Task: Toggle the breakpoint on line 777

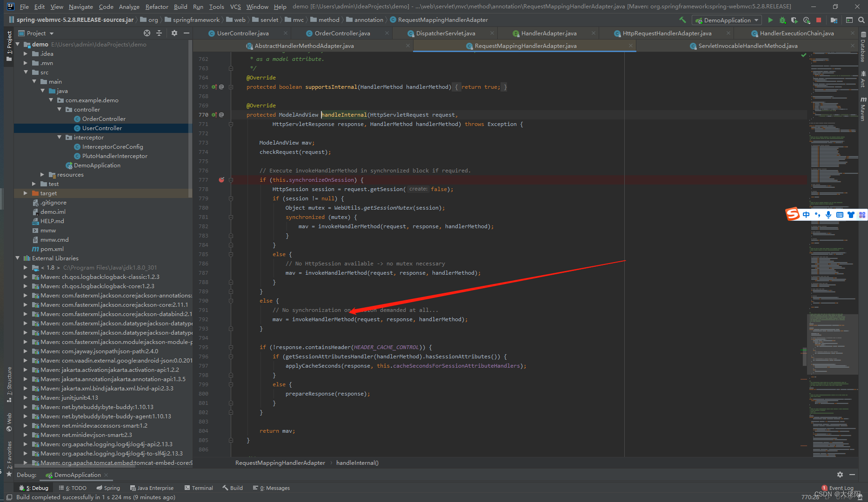Action: 221,180
